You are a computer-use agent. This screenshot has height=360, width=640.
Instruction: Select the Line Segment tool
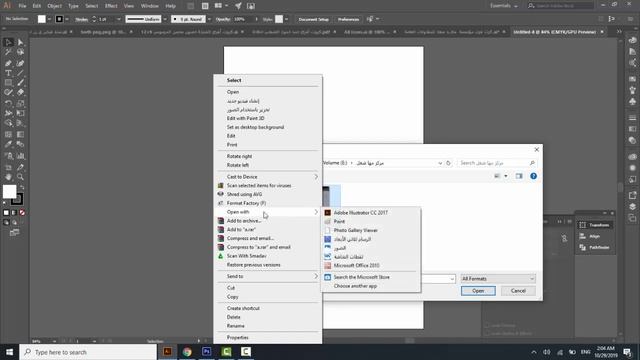coord(20,73)
